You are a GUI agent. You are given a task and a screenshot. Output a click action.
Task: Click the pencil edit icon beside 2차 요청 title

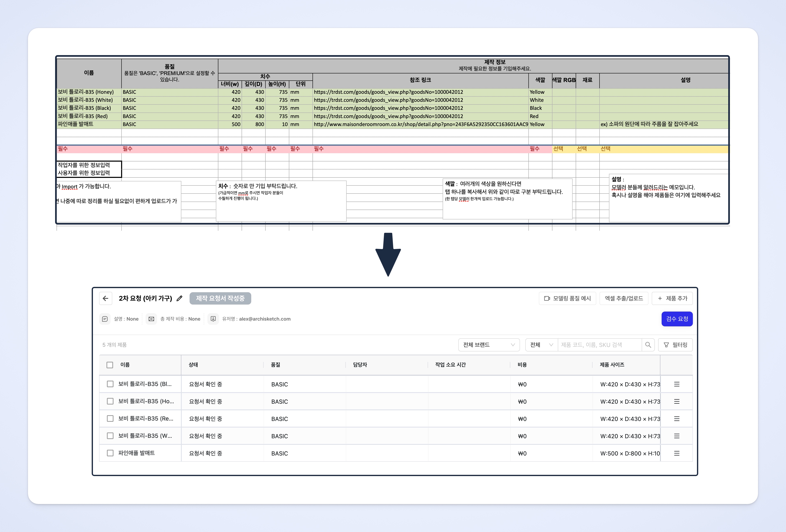pos(179,298)
